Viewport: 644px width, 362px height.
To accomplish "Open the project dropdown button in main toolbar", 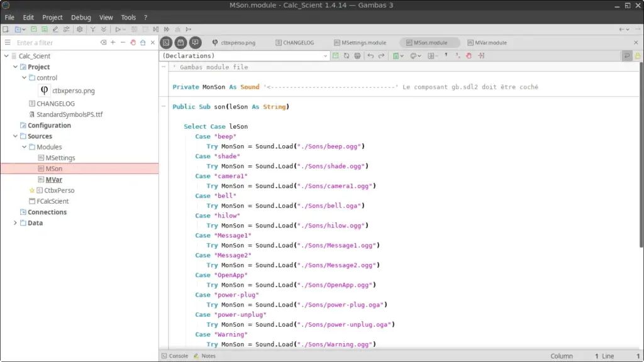I will click(20, 29).
